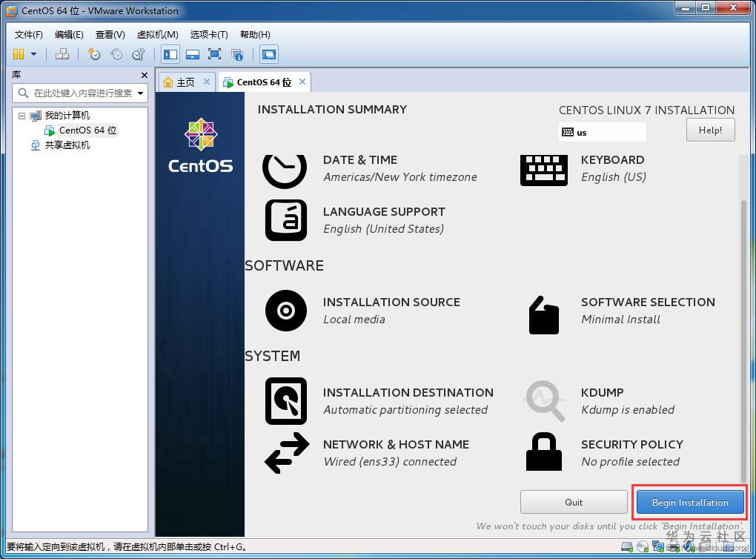756x559 pixels.
Task: Enter full screen mode via toolbar icon
Action: click(214, 54)
